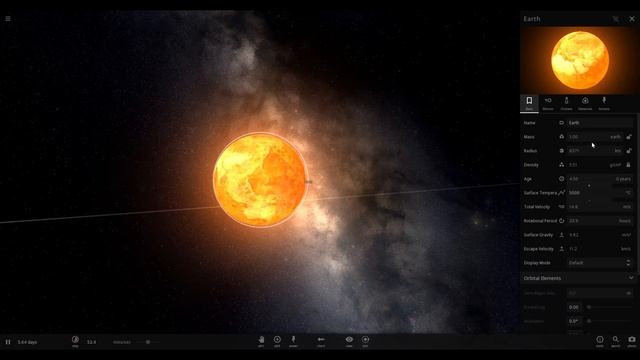Toggle the Mass lock

629,137
